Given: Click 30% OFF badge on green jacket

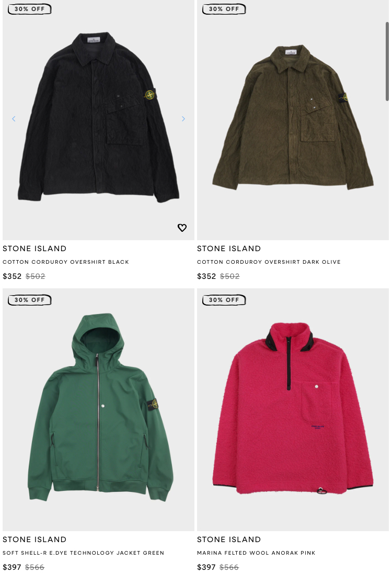Looking at the screenshot, I should pos(30,300).
